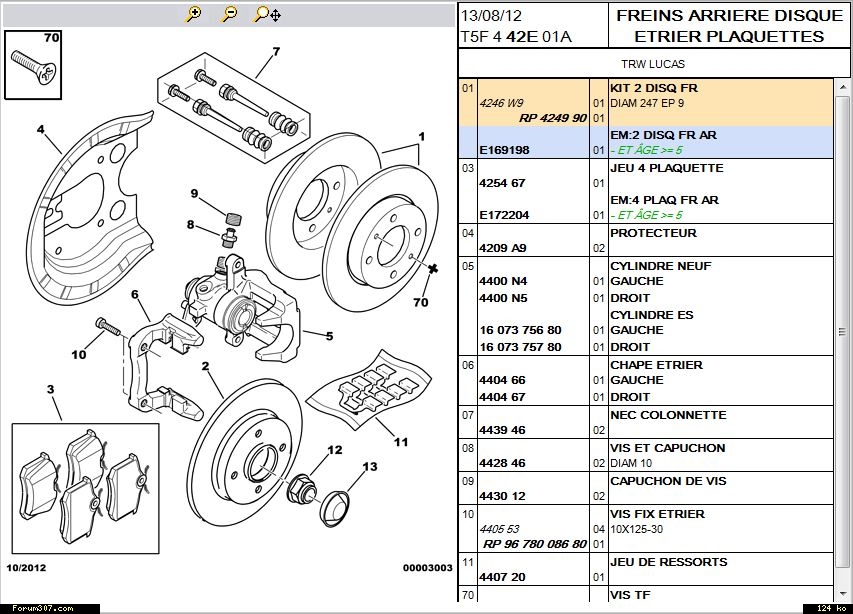Click part number 4400 N4
Viewport: 853px width, 614px height.
[x=502, y=282]
